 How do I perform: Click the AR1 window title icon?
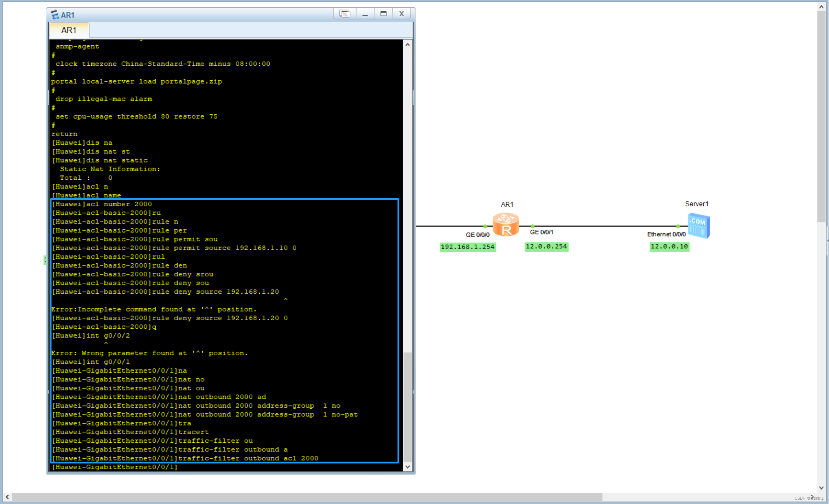tap(55, 15)
